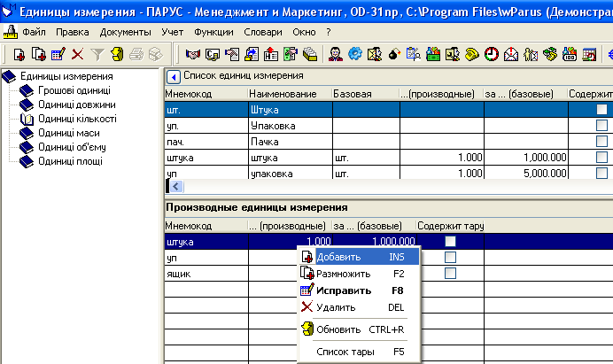
Task: Click the red clock toolbar icon
Action: point(492,54)
